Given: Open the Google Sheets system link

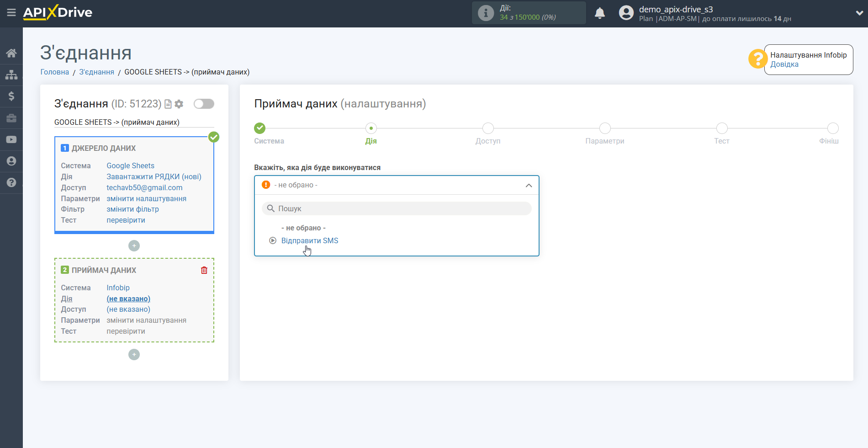Looking at the screenshot, I should [x=130, y=165].
